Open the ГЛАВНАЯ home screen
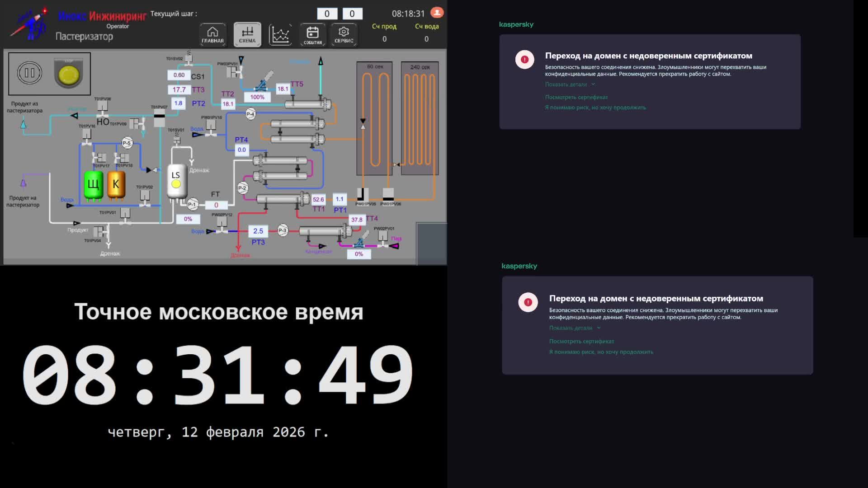 coord(212,34)
